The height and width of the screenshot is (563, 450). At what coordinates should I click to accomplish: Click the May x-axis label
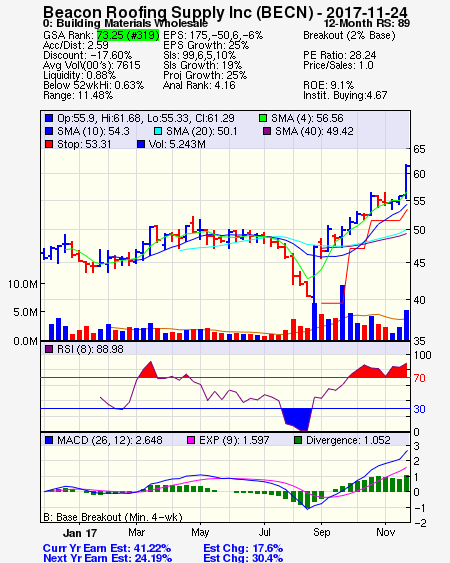200,532
